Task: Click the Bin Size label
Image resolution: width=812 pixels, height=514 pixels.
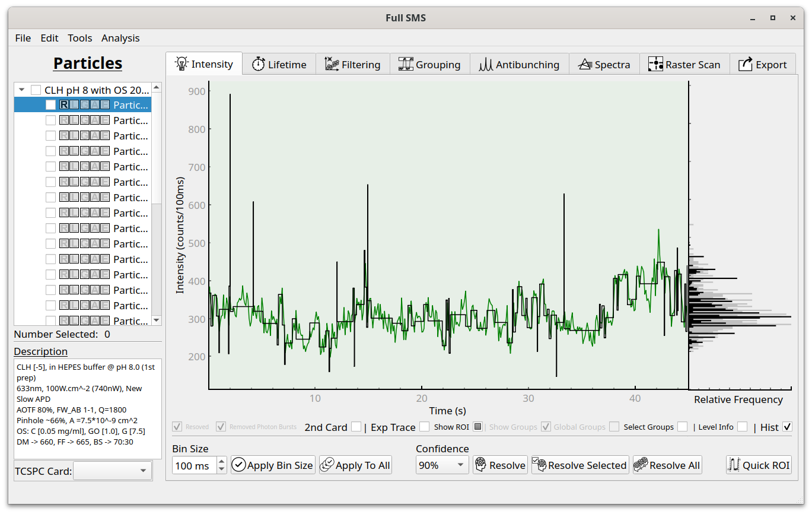Action: [190, 449]
